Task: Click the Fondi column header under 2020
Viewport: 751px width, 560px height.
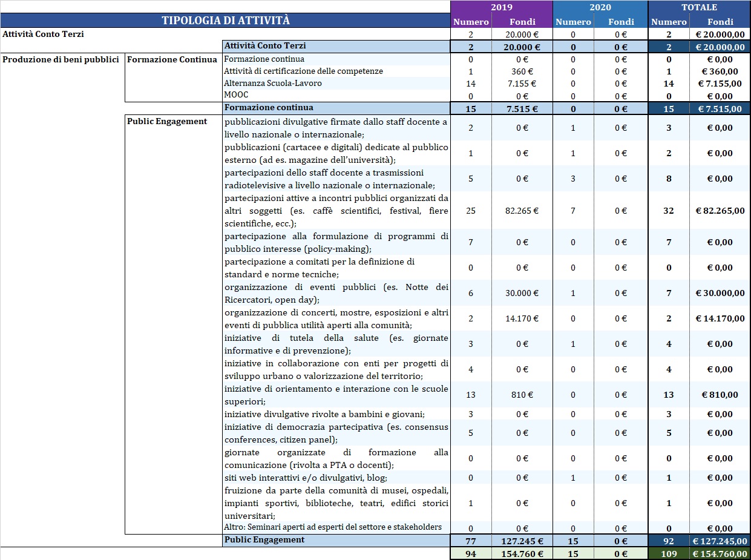Action: [x=621, y=22]
